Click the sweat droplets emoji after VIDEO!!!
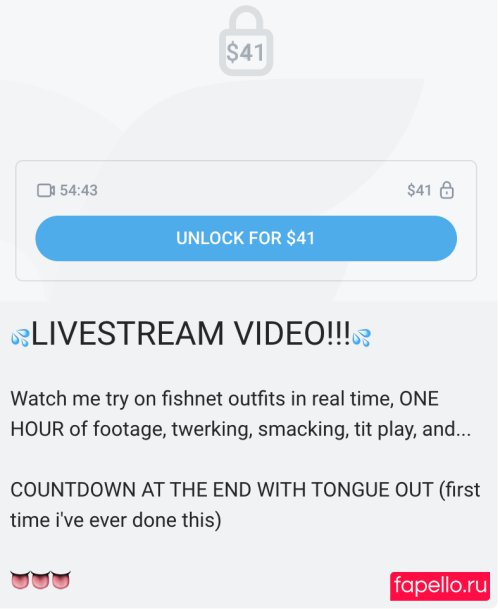Viewport: 500px width, 611px height. [x=363, y=338]
